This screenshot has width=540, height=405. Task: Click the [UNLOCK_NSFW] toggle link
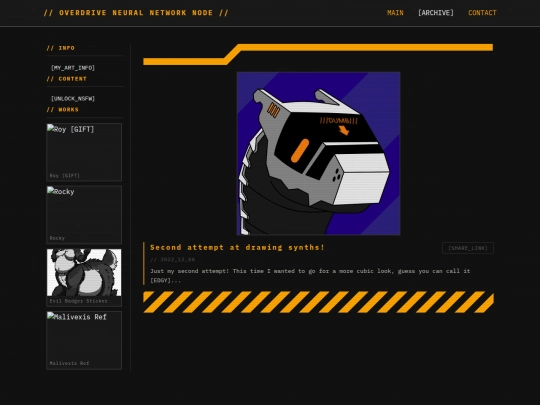(73, 98)
